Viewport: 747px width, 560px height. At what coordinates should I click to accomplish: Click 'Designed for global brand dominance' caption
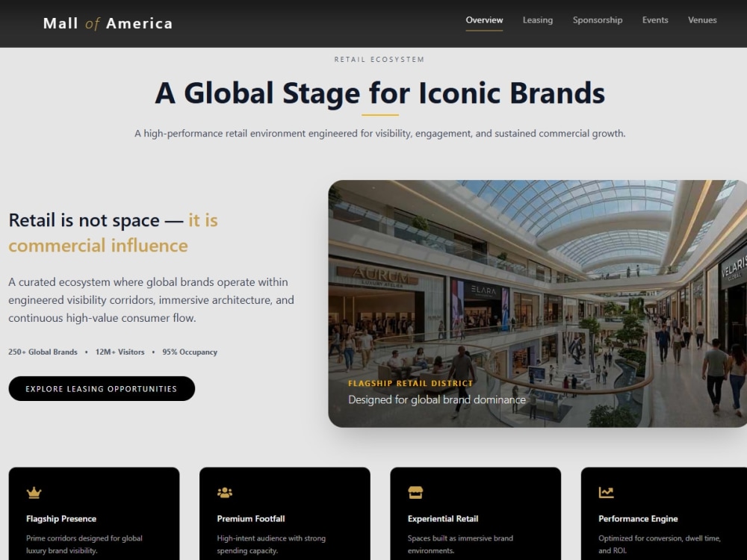click(437, 399)
